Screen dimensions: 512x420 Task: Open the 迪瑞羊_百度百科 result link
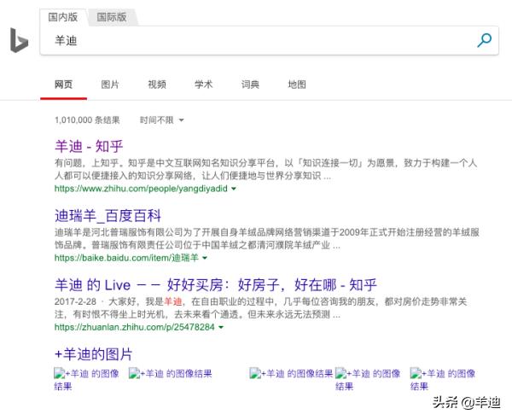click(108, 216)
